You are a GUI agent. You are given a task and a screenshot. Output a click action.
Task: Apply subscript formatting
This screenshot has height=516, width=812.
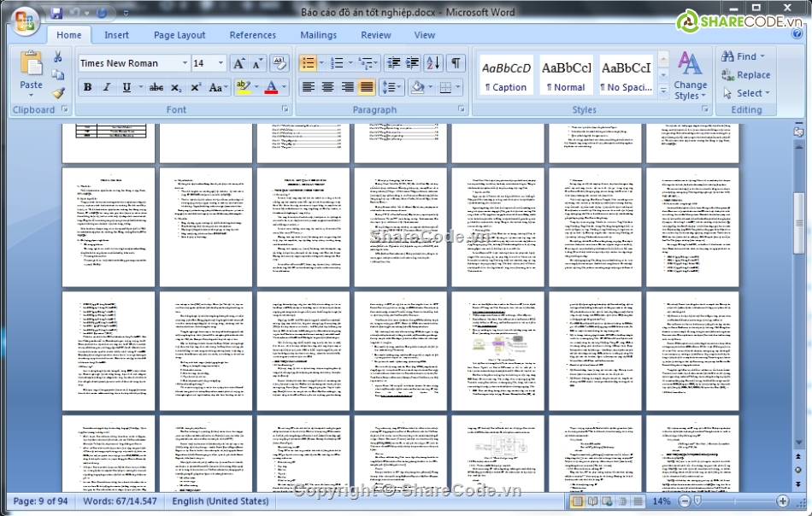[x=176, y=87]
